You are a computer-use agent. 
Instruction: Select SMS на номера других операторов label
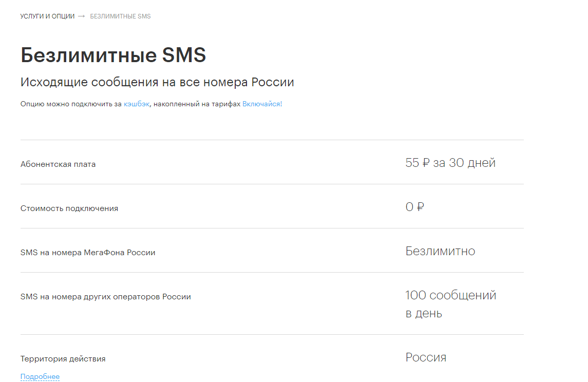click(106, 297)
